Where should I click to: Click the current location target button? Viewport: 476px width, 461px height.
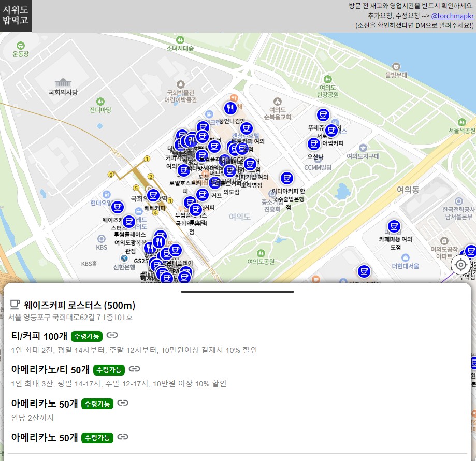pos(461,265)
